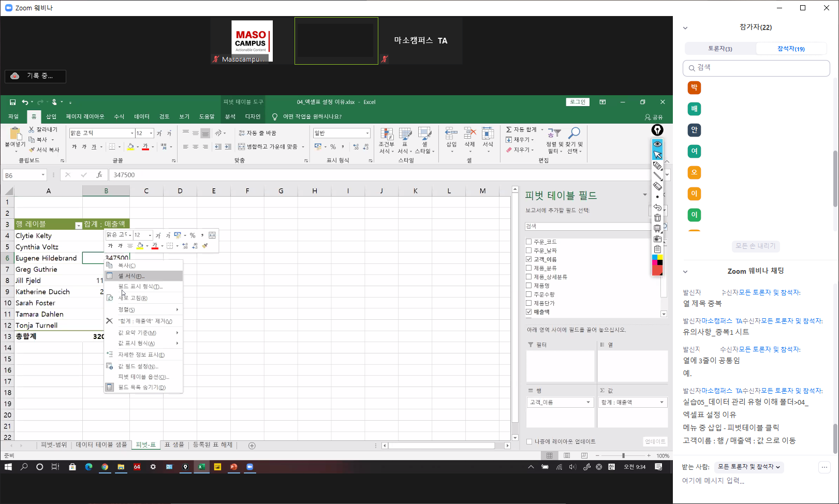Select 셀 서식 from context menu
The height and width of the screenshot is (504, 839).
tap(131, 276)
